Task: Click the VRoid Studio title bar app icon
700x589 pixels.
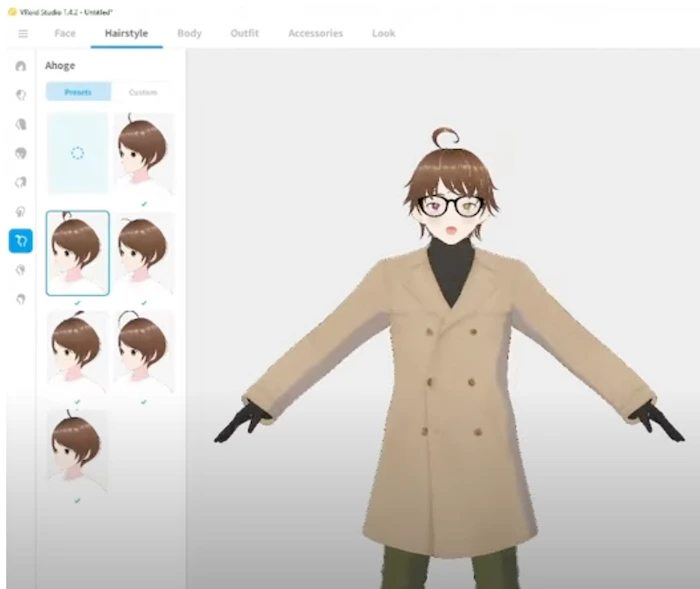Action: click(x=12, y=12)
